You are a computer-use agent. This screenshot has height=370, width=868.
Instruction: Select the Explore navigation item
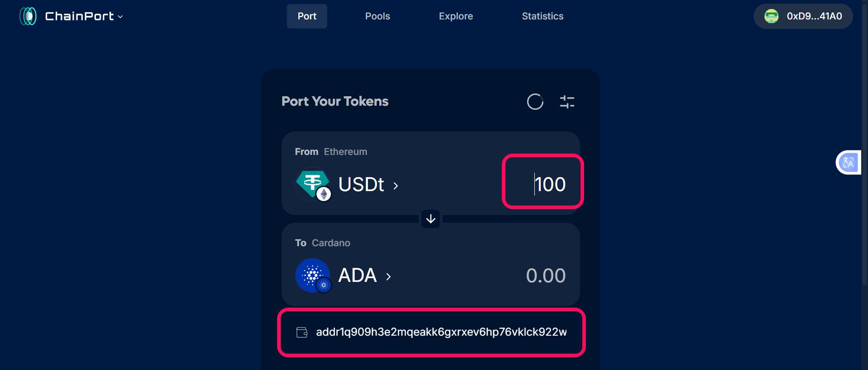coord(456,16)
